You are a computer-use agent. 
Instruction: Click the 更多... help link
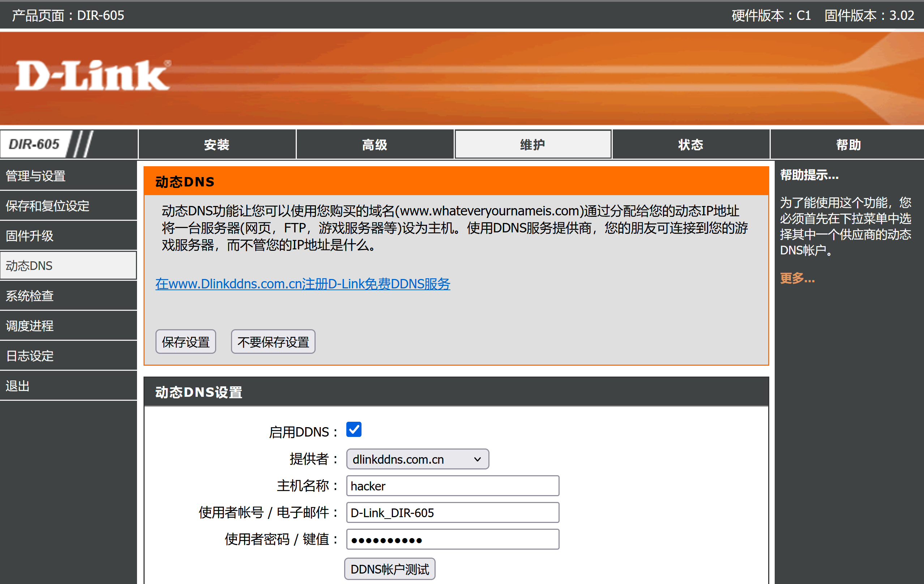point(797,278)
